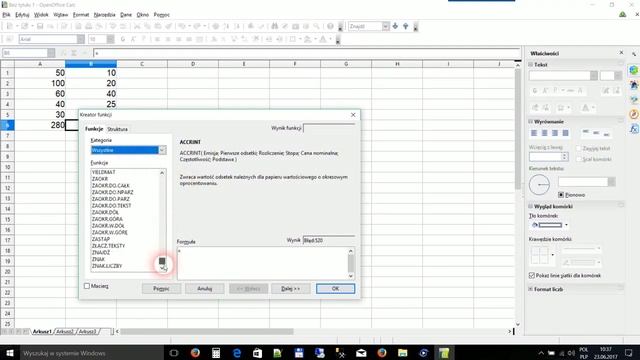Screen dimensions: 640x360
Task: Click the OK button in function wizard
Action: 336,289
